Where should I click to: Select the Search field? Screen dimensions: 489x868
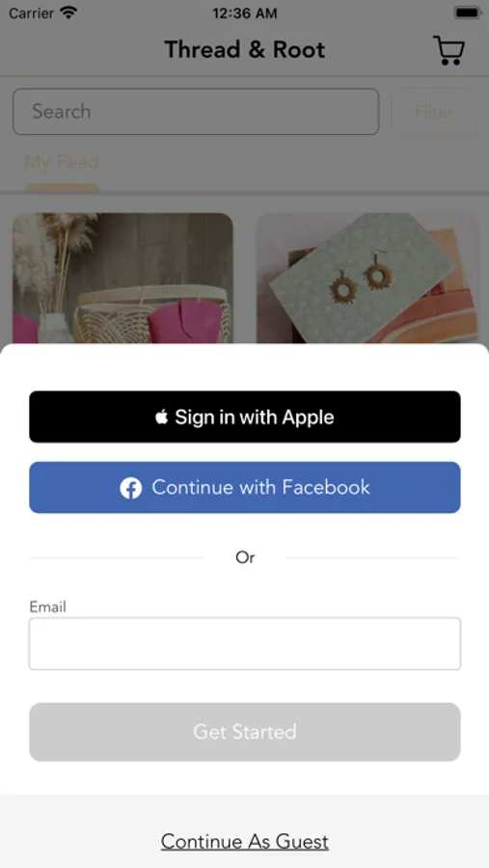click(196, 111)
